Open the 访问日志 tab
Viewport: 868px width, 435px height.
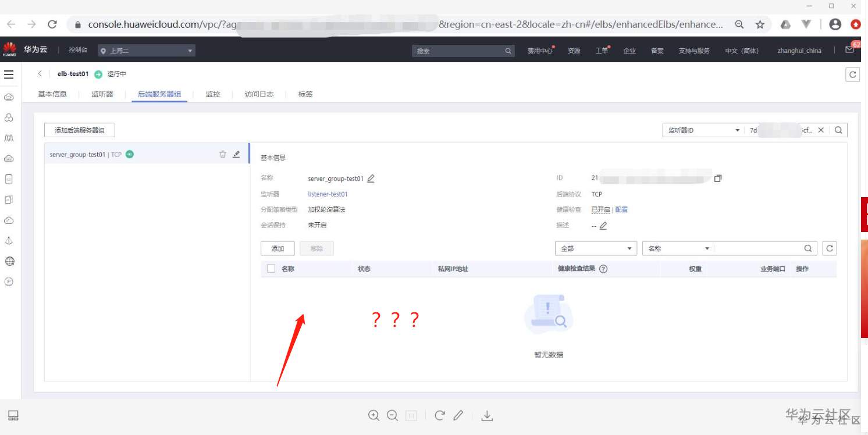pyautogui.click(x=259, y=94)
